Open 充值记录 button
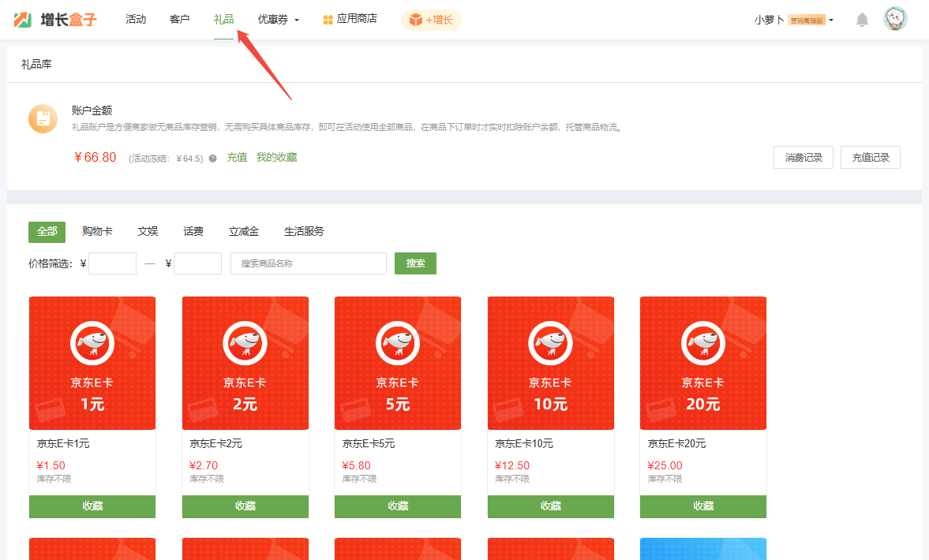929x560 pixels. (x=871, y=158)
